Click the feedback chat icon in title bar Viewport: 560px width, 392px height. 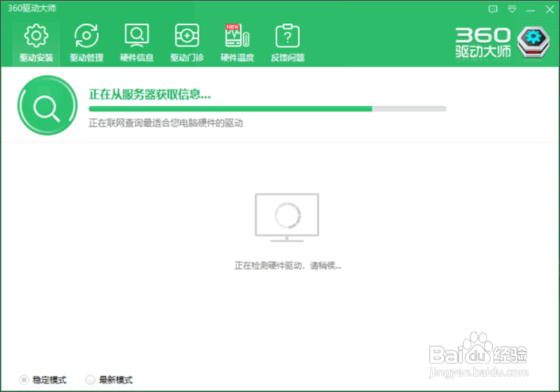[x=493, y=9]
